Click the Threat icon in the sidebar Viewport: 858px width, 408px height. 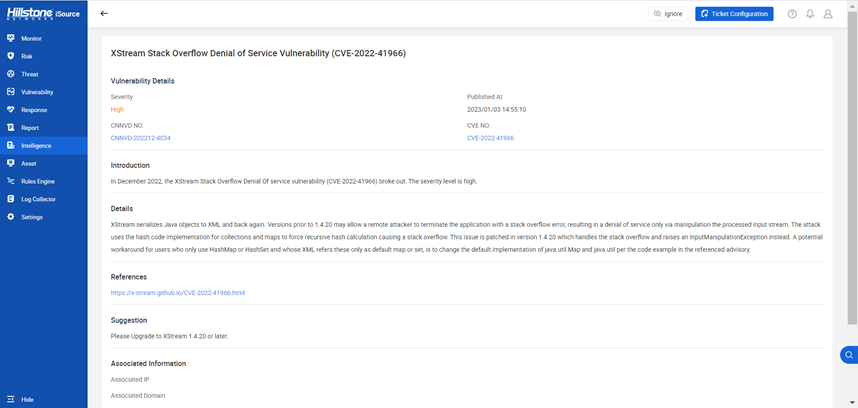pyautogui.click(x=10, y=74)
